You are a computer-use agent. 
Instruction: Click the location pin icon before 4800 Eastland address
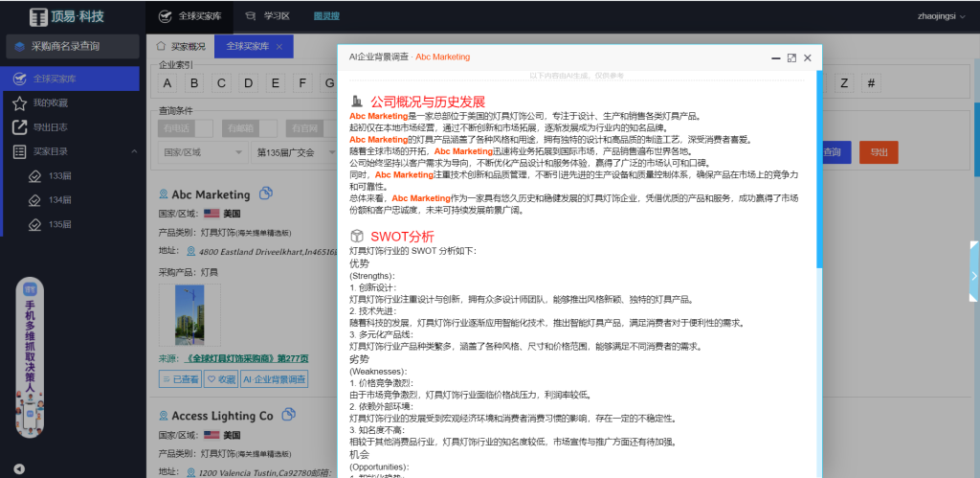pos(190,251)
